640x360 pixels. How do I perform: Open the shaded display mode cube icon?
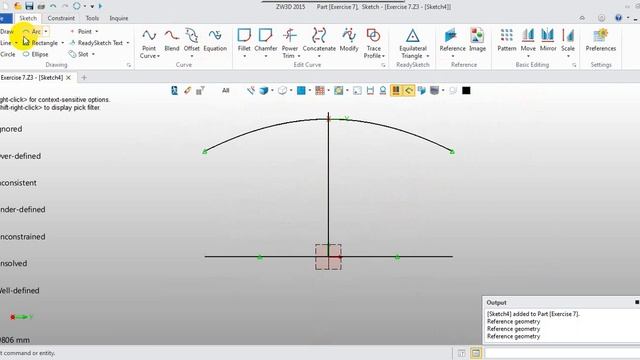264,91
